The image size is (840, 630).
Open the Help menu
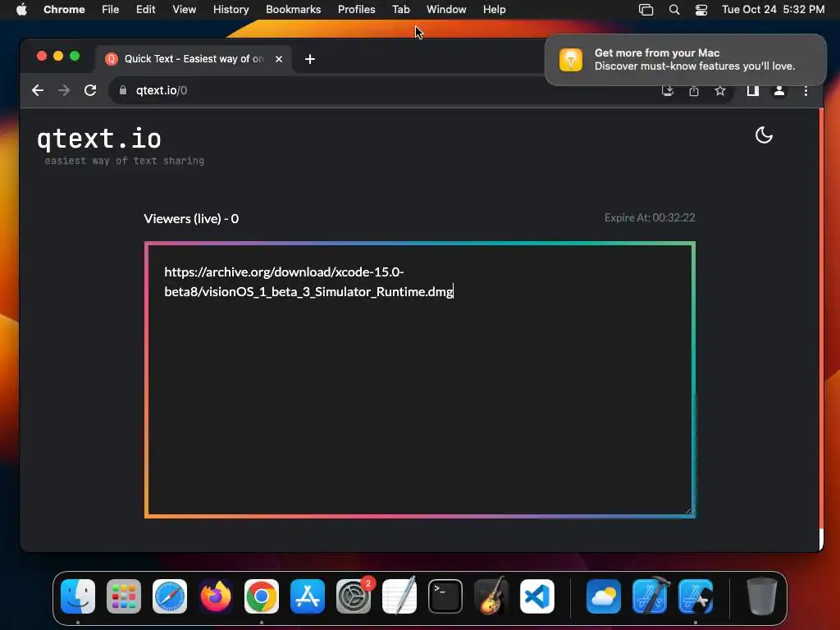(494, 10)
